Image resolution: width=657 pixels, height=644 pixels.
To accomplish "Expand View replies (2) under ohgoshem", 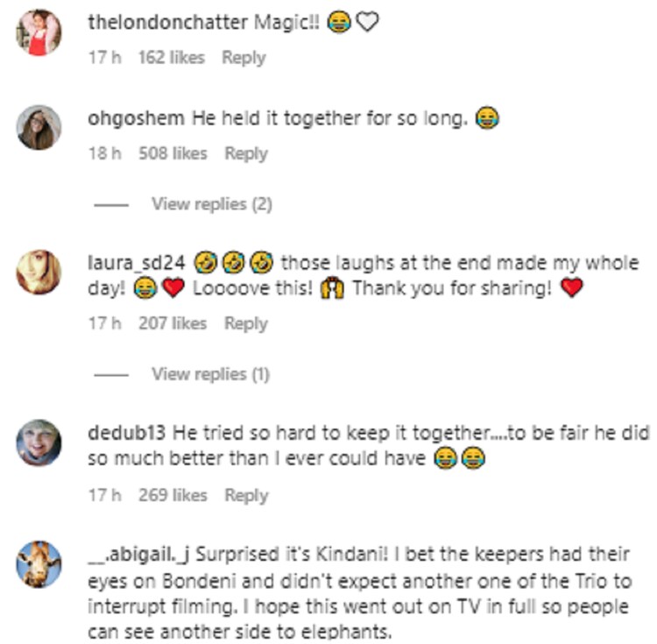I will [x=211, y=204].
